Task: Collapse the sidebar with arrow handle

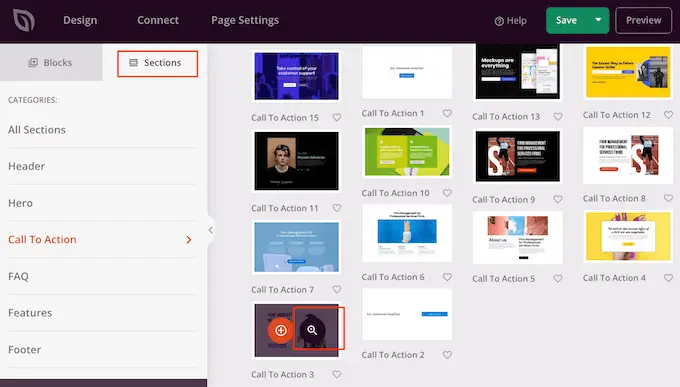Action: [x=211, y=230]
